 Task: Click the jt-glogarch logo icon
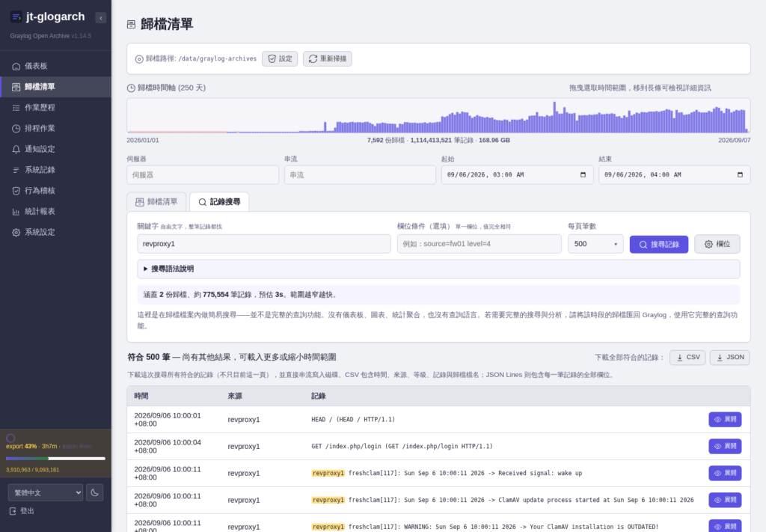[16, 17]
